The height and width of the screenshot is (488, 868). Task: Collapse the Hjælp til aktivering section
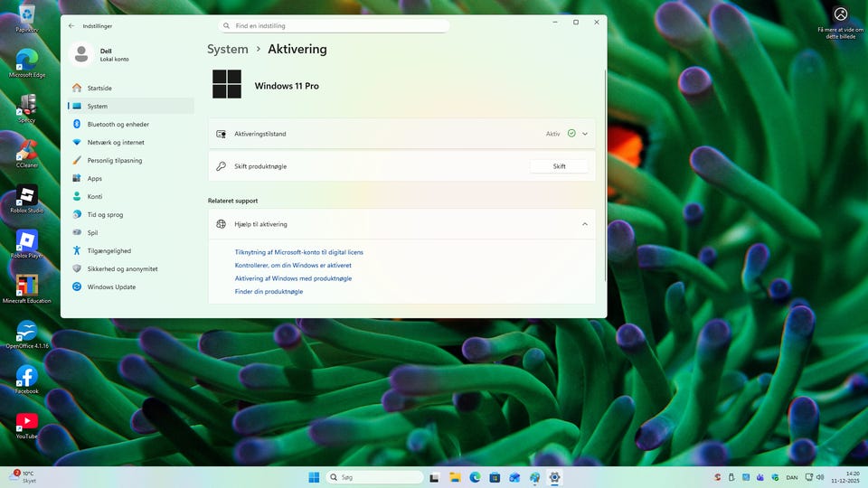pos(585,224)
